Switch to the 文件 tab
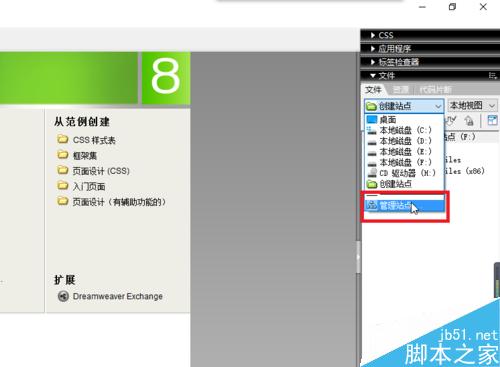The height and width of the screenshot is (367, 500). click(x=373, y=89)
